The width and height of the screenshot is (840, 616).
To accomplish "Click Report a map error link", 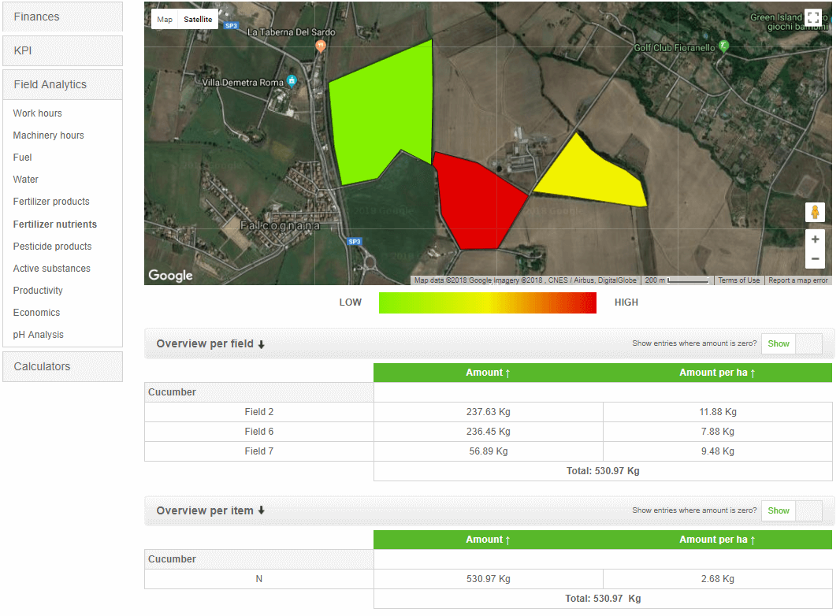I will click(x=797, y=280).
